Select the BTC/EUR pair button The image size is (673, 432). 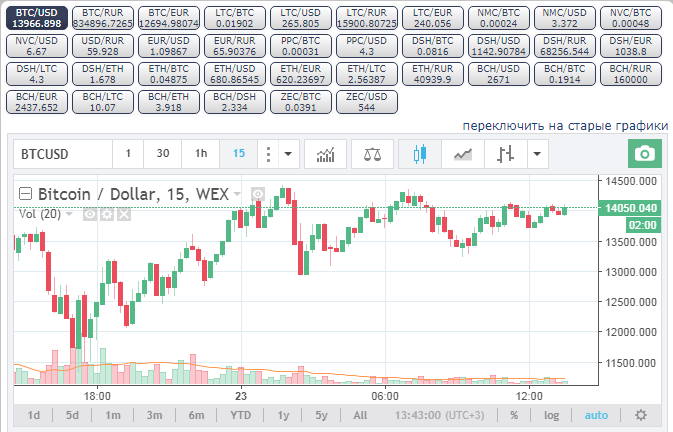click(x=169, y=18)
